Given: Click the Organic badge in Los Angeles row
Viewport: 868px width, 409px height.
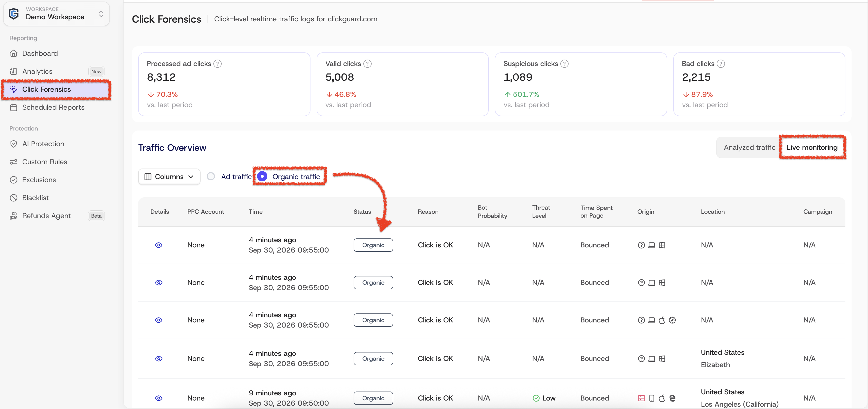Looking at the screenshot, I should (373, 398).
